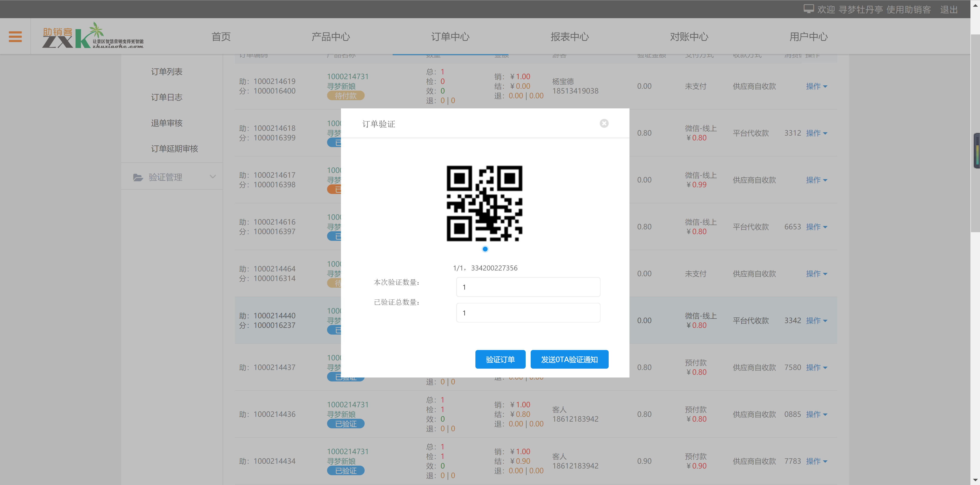Select the blue pagination dot under the QR code
Viewport: 980px width, 485px height.
[x=485, y=249]
